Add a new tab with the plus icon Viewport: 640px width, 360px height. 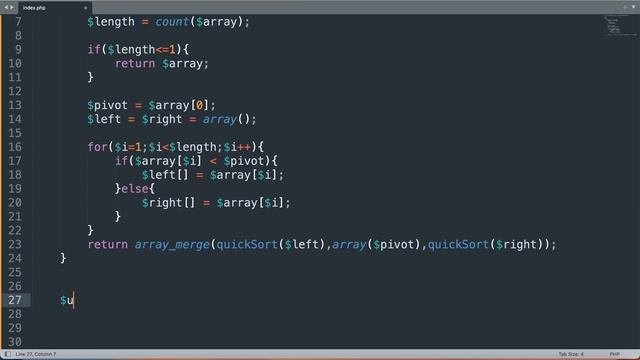pos(624,7)
